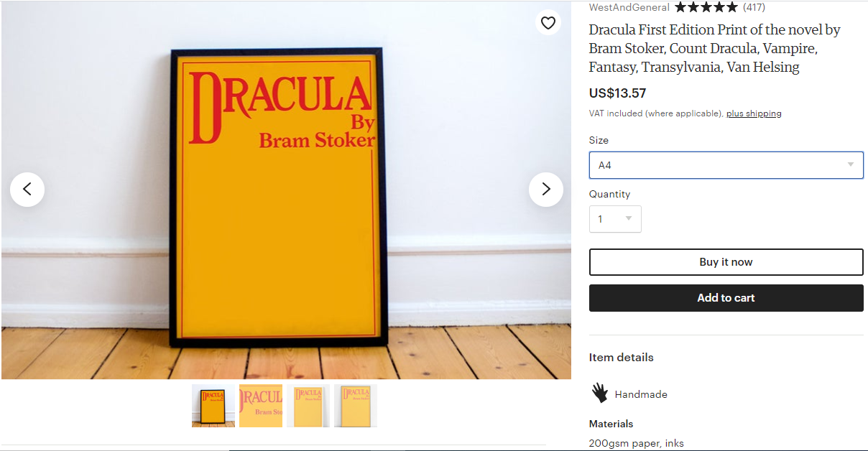Open the Quantity dropdown

click(x=615, y=219)
